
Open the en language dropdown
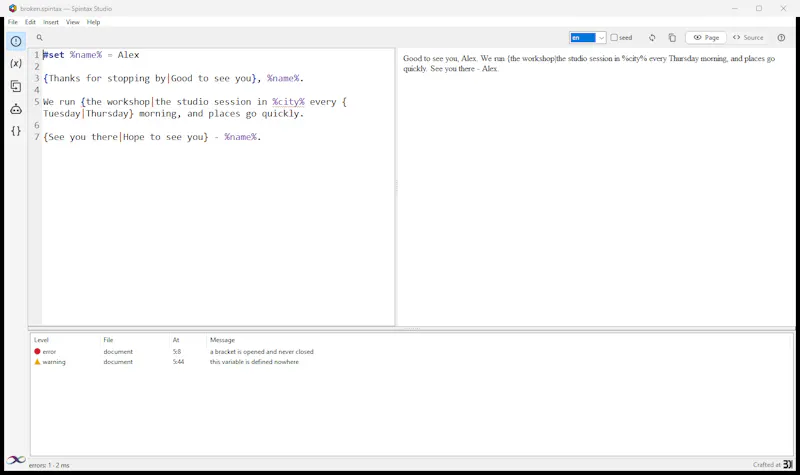coord(587,38)
